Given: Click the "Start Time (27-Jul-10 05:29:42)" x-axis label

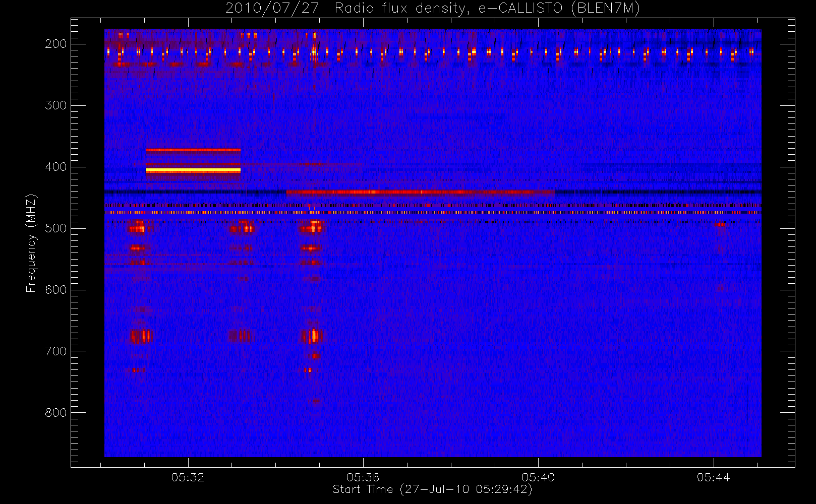Looking at the screenshot, I should pos(432,489).
